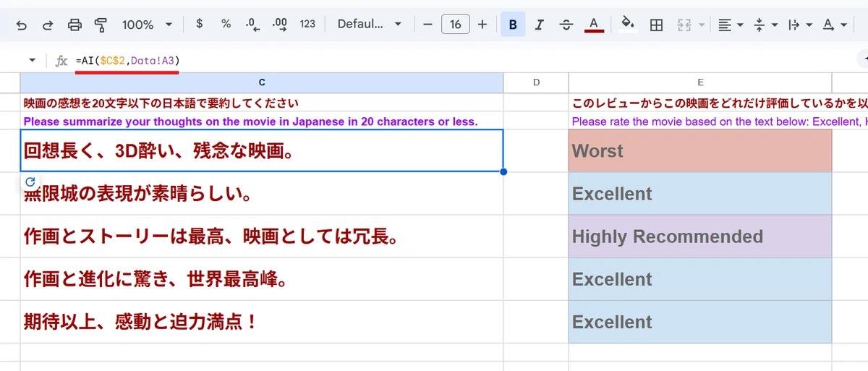Click the formula bar with =AI formula

(463, 61)
